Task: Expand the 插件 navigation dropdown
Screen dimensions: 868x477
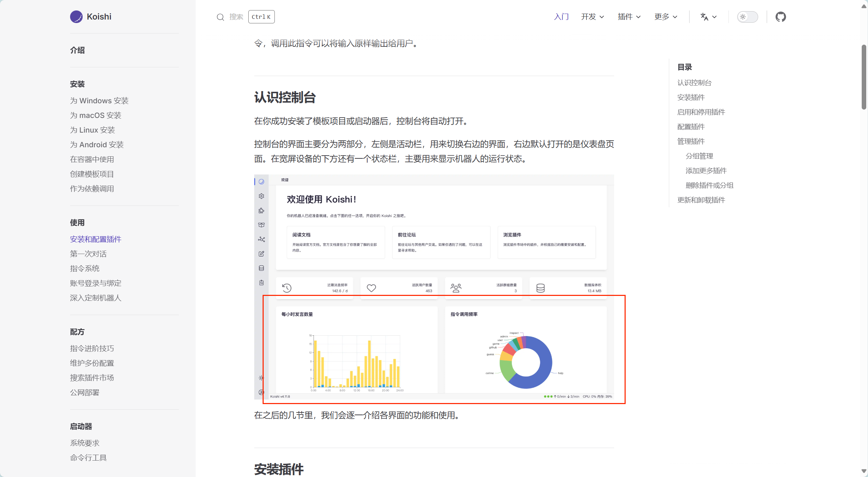Action: point(629,17)
